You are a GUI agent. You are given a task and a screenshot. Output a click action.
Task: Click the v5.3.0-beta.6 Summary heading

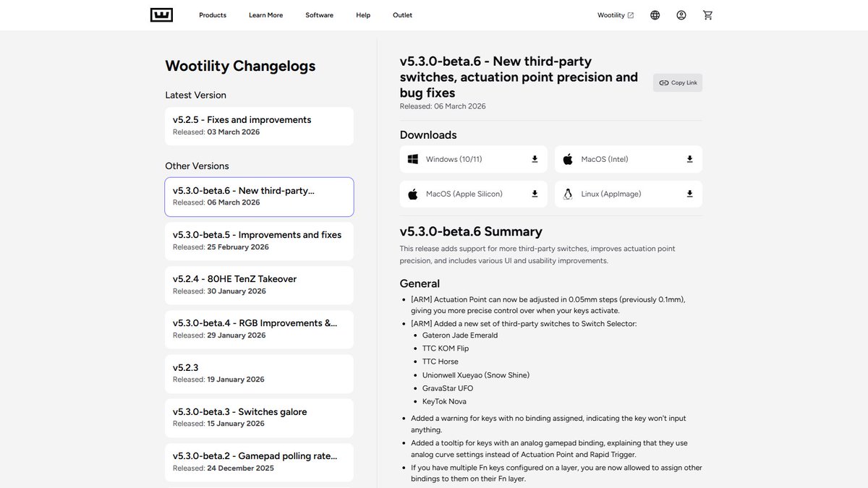click(x=471, y=231)
